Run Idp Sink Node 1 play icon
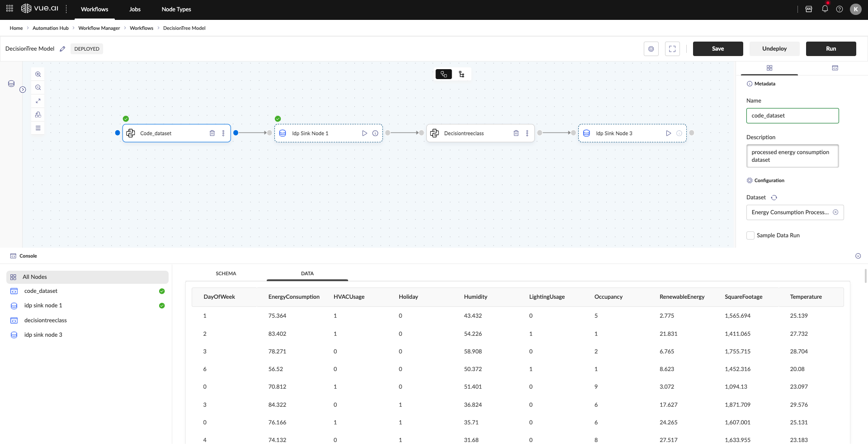This screenshot has height=447, width=868. tap(364, 133)
